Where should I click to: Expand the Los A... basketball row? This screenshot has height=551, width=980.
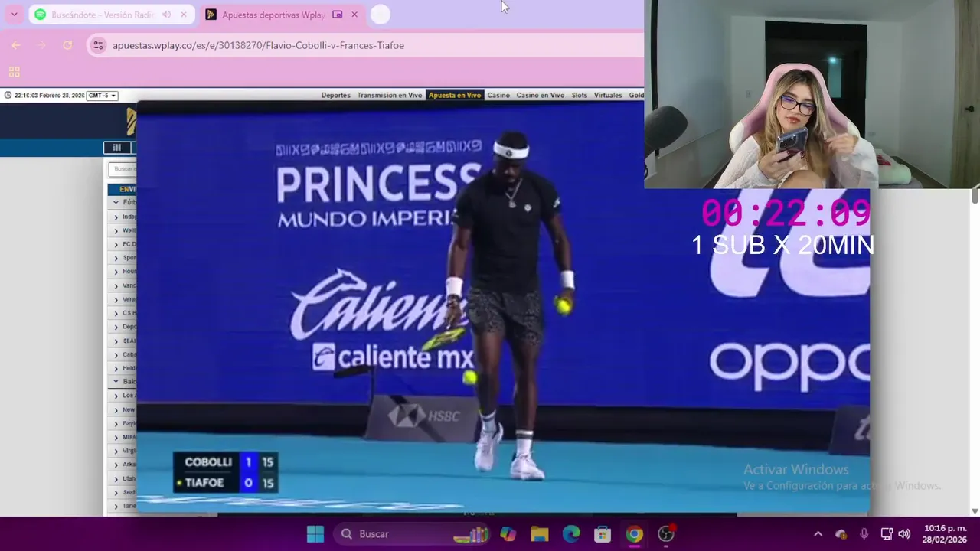tap(116, 396)
